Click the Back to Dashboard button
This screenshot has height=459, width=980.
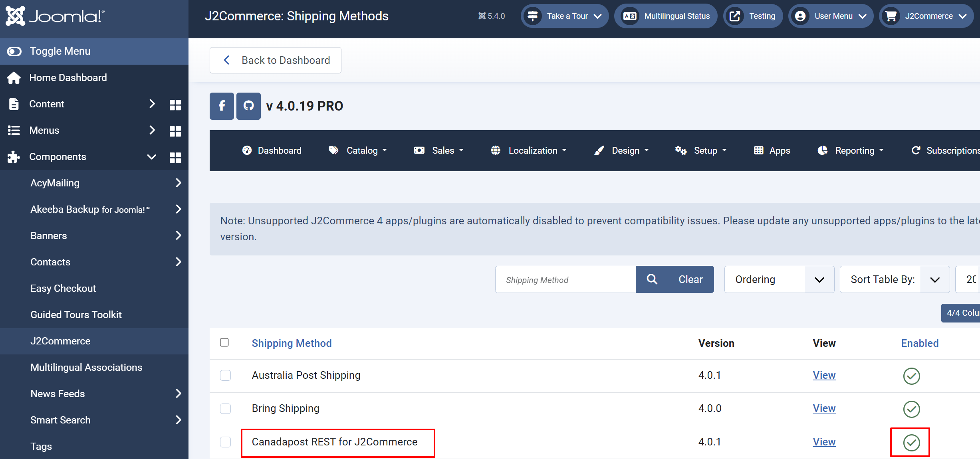coord(276,60)
